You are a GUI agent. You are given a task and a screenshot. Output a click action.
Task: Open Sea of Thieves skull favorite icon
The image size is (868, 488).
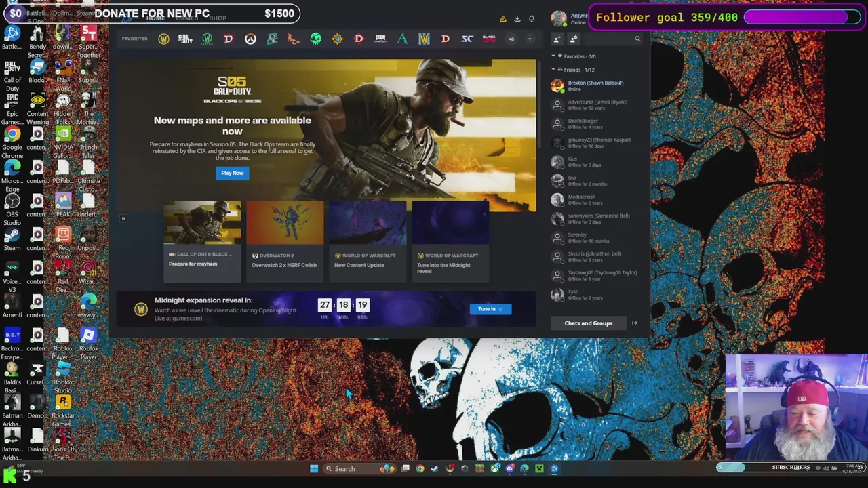point(315,39)
